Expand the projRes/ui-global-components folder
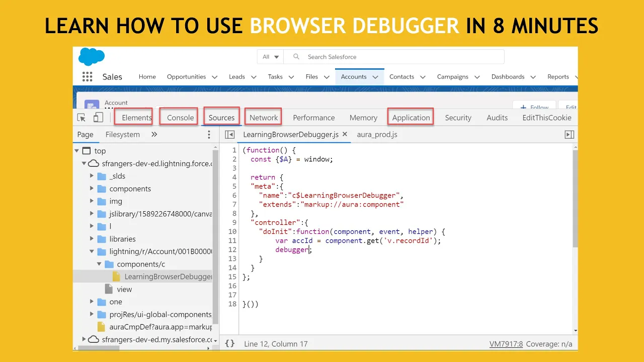 coord(92,314)
